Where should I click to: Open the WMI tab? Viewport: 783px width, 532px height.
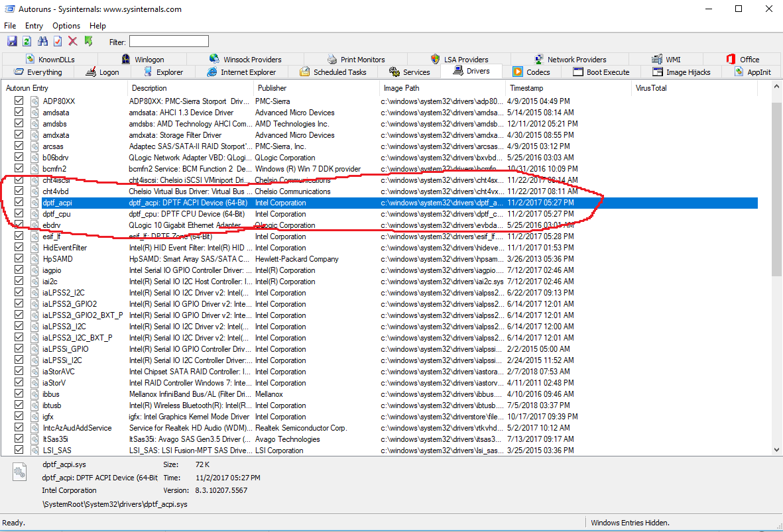[x=666, y=60]
